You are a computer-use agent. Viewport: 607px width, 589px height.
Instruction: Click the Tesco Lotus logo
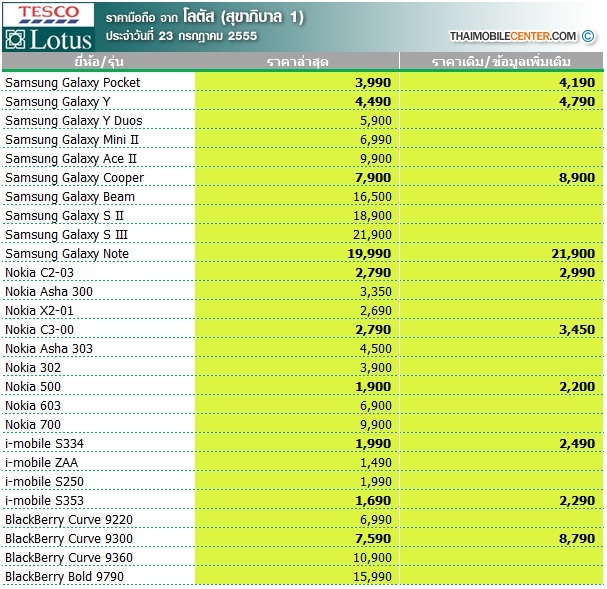pos(48,27)
